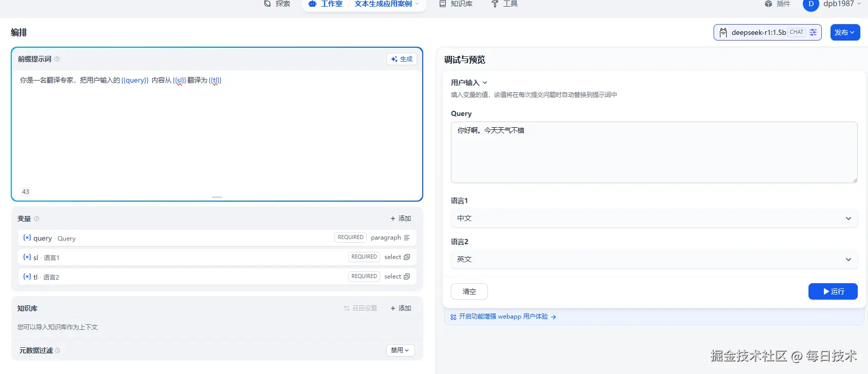The image size is (868, 374).
Task: Open the 探索 explore tab
Action: click(x=277, y=4)
